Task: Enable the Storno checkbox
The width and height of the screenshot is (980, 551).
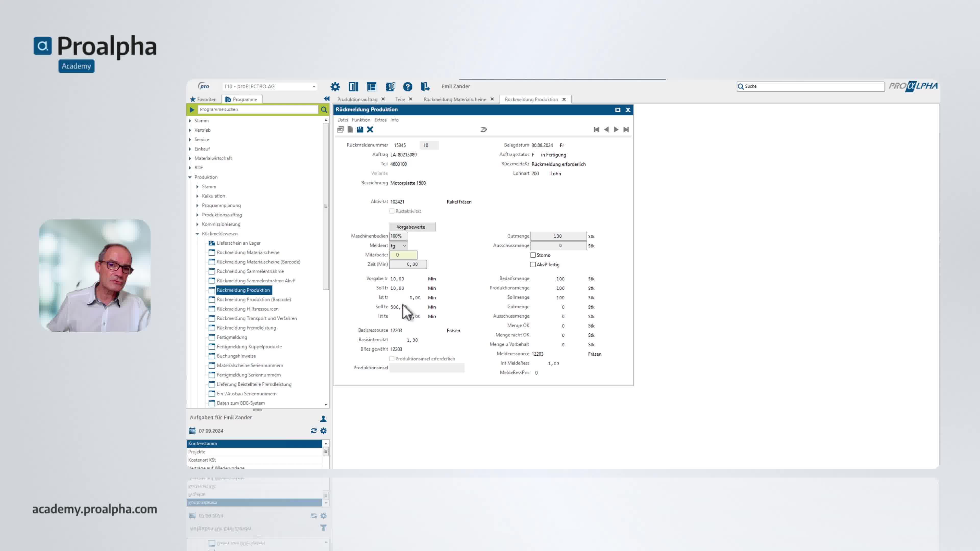Action: pyautogui.click(x=533, y=255)
